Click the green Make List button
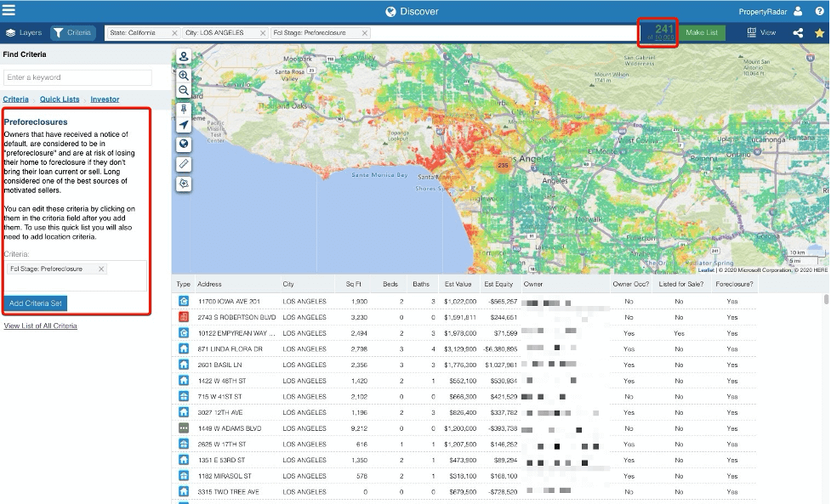831x504 pixels. 702,33
